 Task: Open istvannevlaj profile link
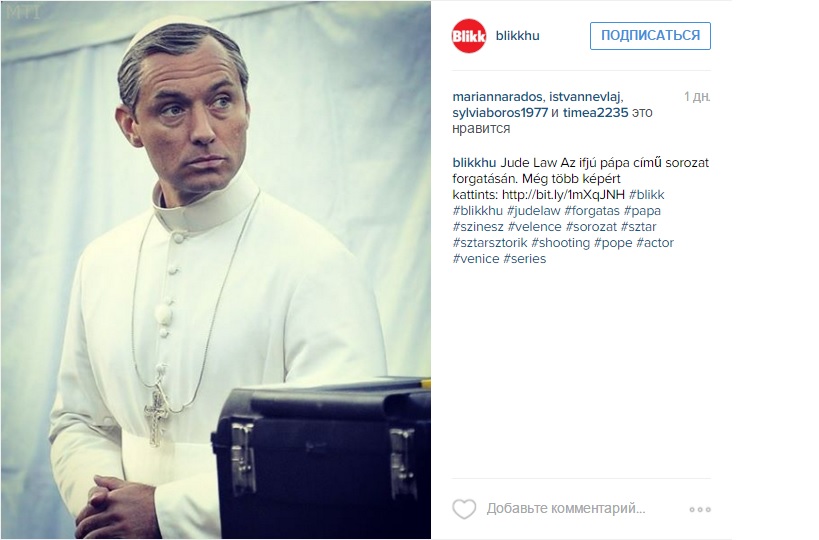[x=585, y=97]
